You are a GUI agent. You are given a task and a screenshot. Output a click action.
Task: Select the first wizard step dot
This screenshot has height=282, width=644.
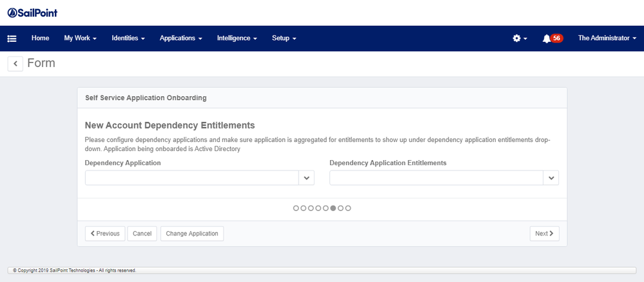click(296, 208)
